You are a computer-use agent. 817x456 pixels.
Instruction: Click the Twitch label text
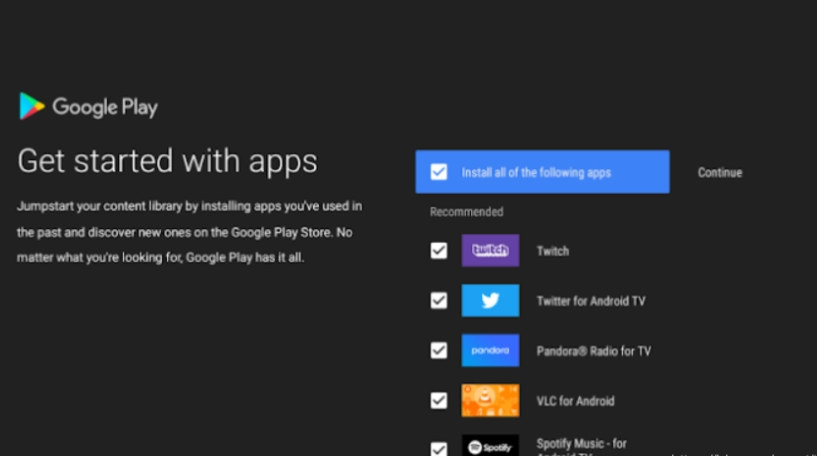pos(553,251)
